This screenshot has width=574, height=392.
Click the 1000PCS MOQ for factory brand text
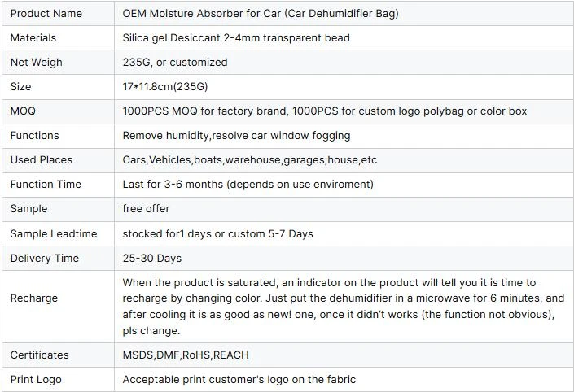[x=204, y=111]
